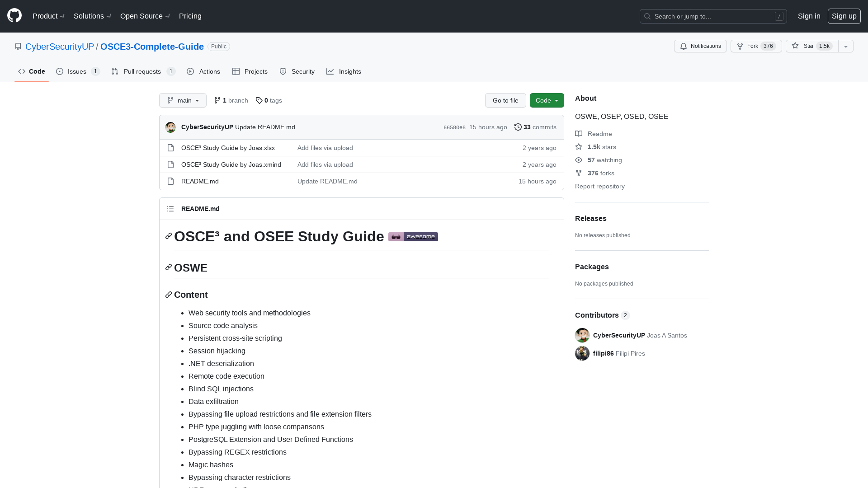This screenshot has width=868, height=488.
Task: Switch to the Pull requests tab
Action: [x=143, y=71]
